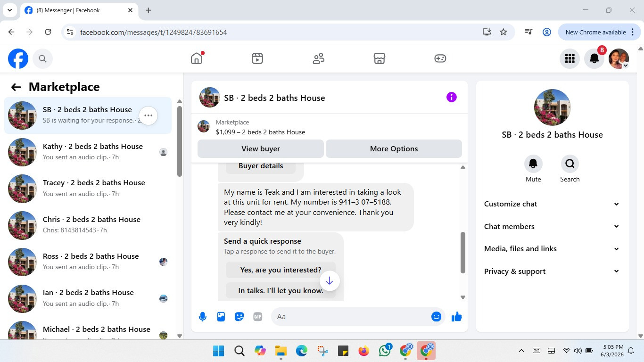
Task: Open Tracey's 2 beds 2 baths House chat
Action: tap(88, 189)
